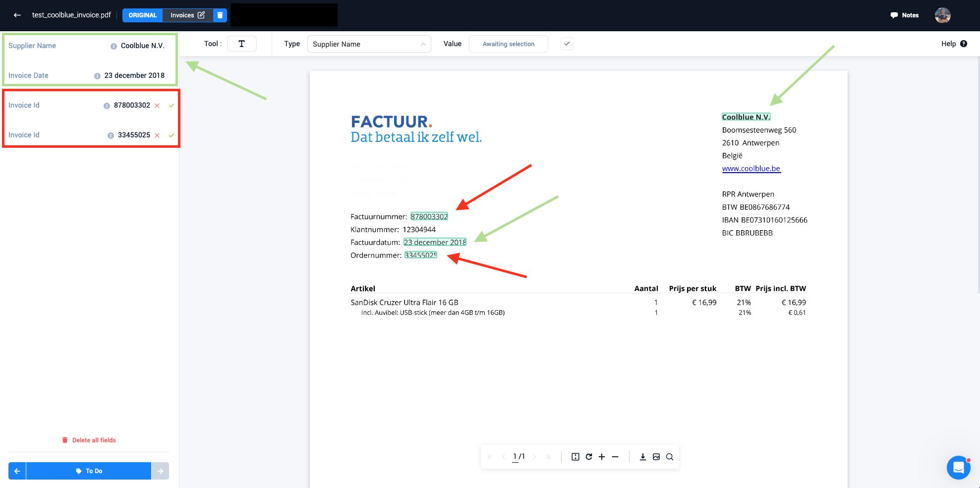
Task: Confirm the value with the checkmark box
Action: click(x=567, y=44)
